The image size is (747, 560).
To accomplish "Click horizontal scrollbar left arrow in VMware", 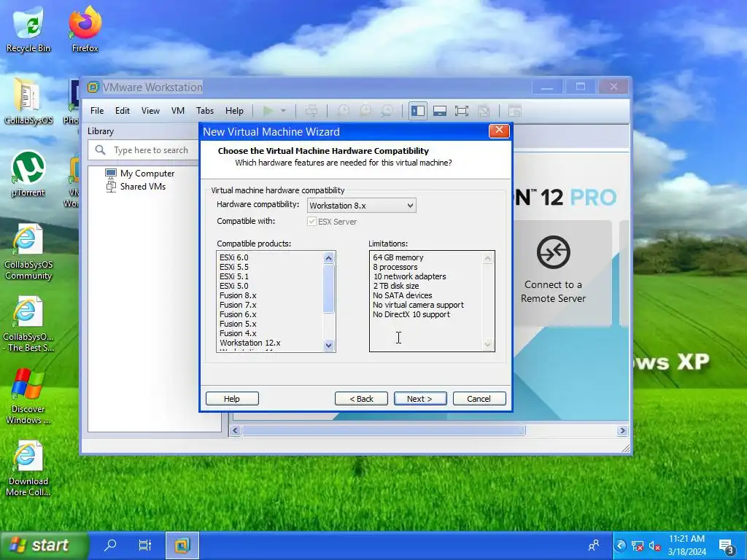I will pyautogui.click(x=235, y=430).
